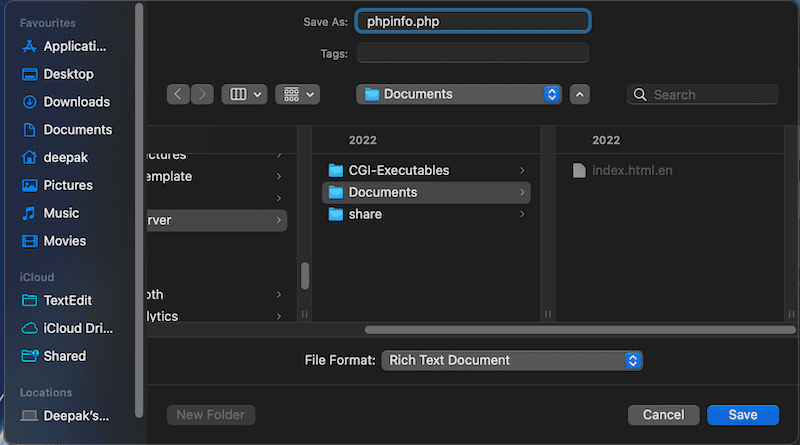Click the horizontal scrollbar of the file browser
Screen dimensions: 800x445
(x=580, y=330)
